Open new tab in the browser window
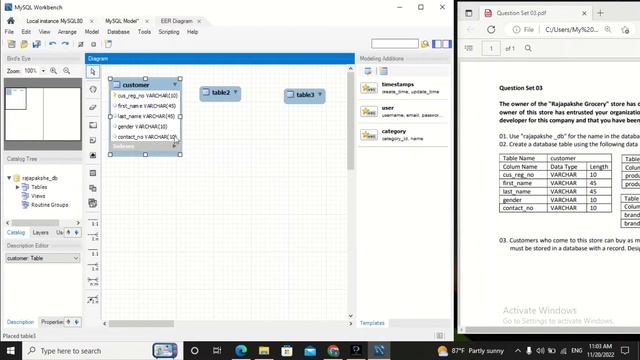 pos(600,13)
